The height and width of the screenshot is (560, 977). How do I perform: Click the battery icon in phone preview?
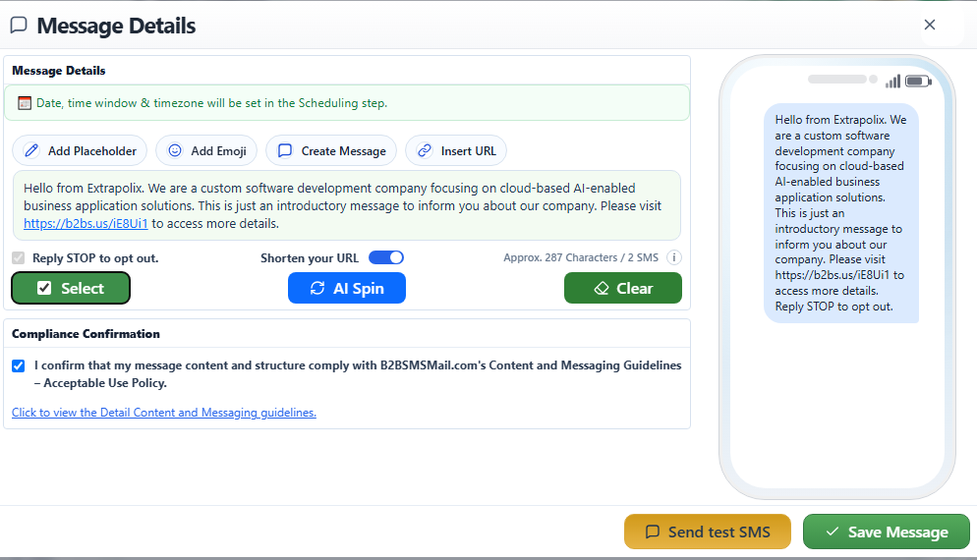pyautogui.click(x=918, y=81)
